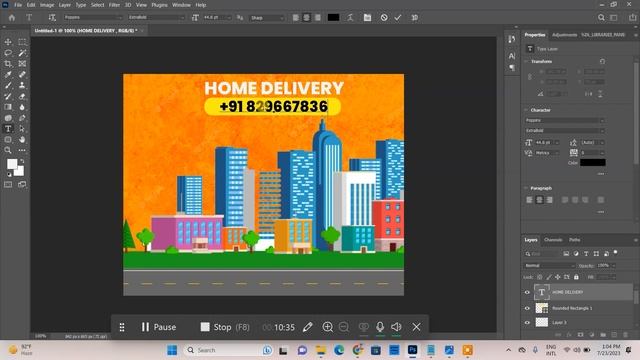Select the Magic Wand tool
Screen dimensions: 640x360
22,53
